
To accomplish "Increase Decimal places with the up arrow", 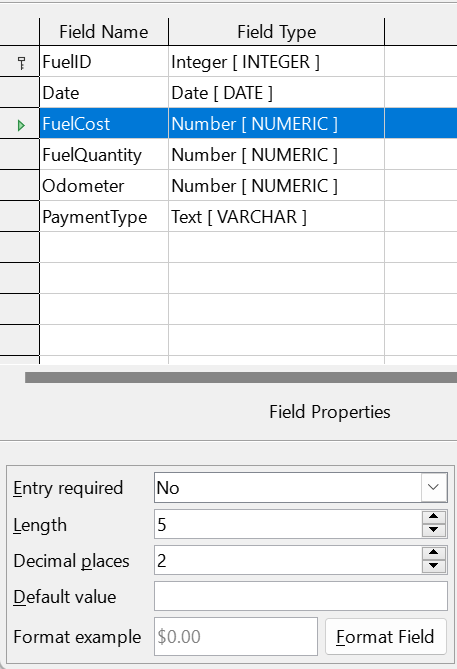I will [434, 553].
